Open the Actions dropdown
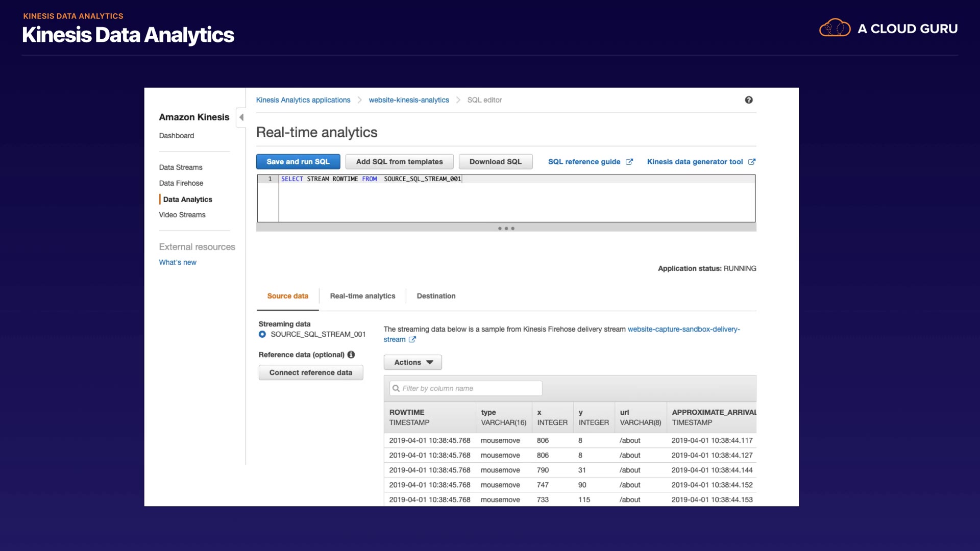This screenshot has width=980, height=551. tap(413, 362)
